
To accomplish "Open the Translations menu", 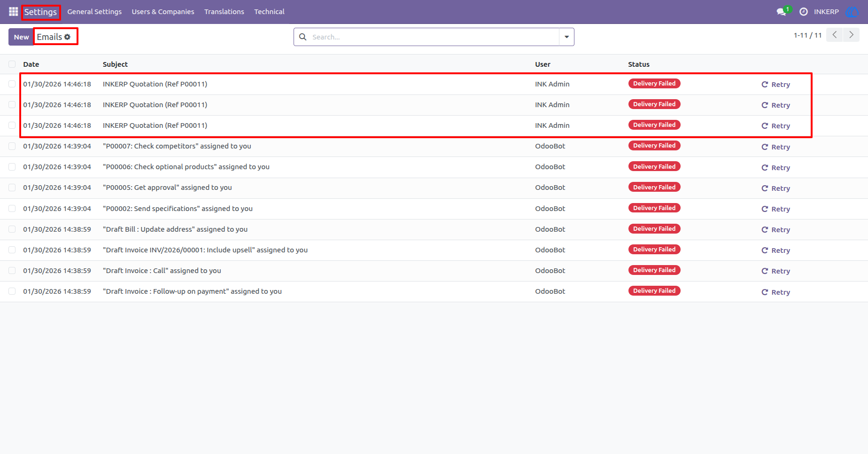I will [224, 12].
